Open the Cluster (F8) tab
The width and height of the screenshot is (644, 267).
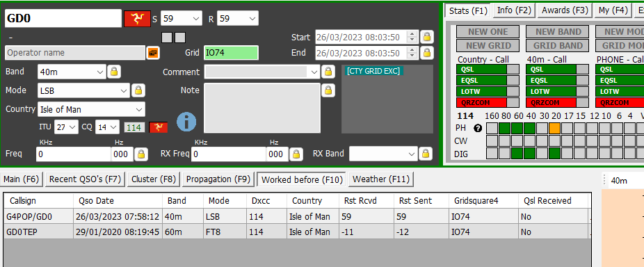point(154,179)
